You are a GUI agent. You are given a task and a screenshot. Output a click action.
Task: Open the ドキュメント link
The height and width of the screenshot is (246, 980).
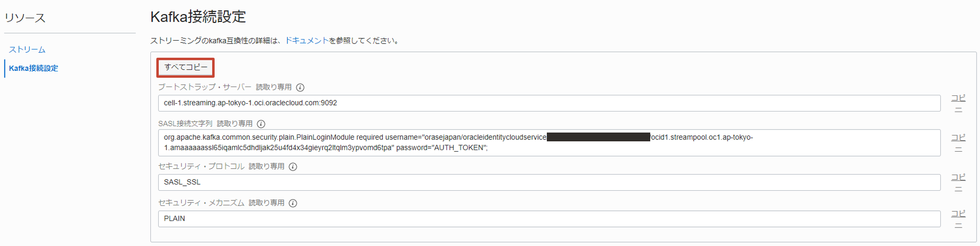pos(306,41)
